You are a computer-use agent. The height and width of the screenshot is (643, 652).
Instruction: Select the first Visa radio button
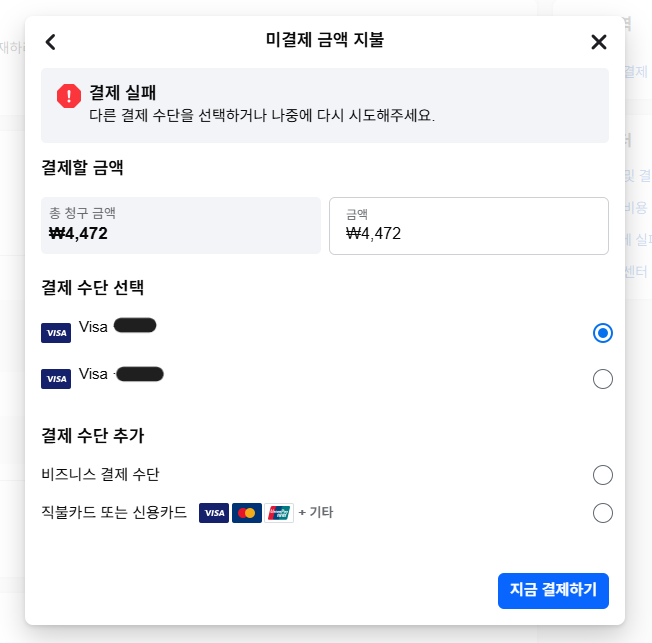(x=603, y=333)
